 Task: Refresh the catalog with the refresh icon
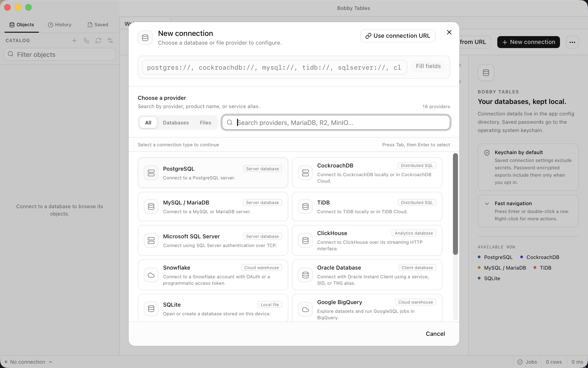coord(98,40)
